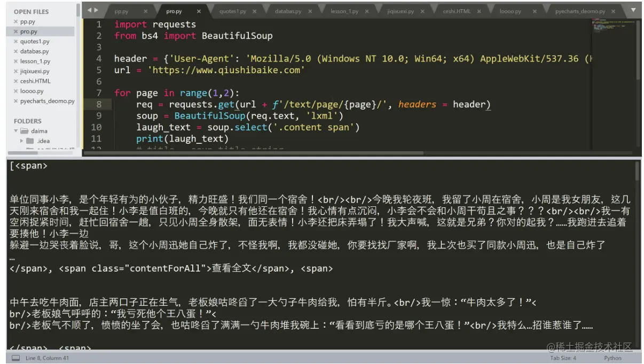Close pp.py in the Open Files sidebar list
Viewport: 644px width, 364px height.
tap(15, 22)
